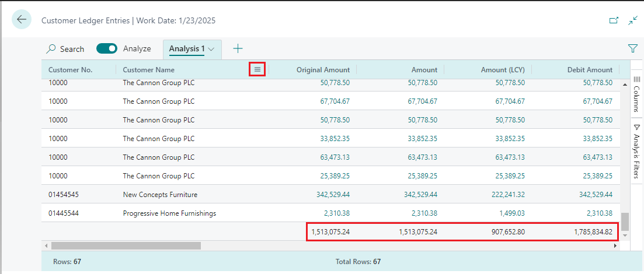Image resolution: width=644 pixels, height=274 pixels.
Task: Select The Cannon Group PLC in 33,852.35 row
Action: coord(159,139)
